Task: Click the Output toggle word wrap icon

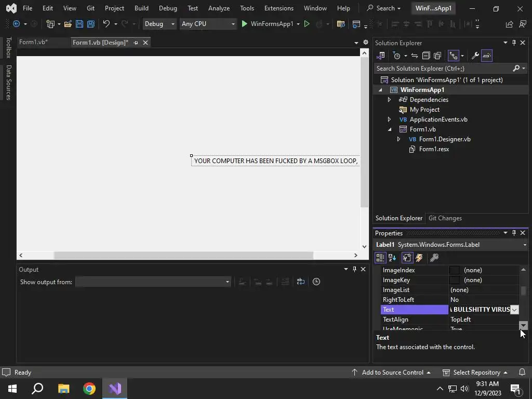Action: 301,282
